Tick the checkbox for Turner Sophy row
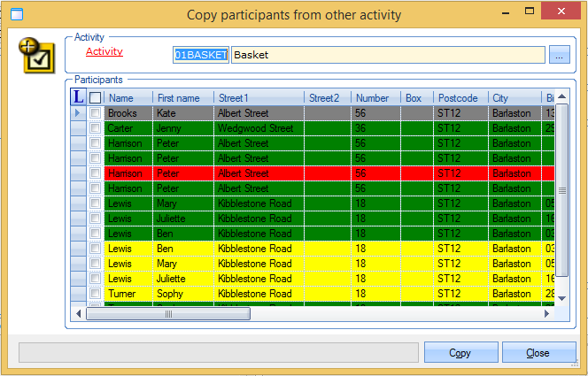The width and height of the screenshot is (588, 376). point(95,294)
